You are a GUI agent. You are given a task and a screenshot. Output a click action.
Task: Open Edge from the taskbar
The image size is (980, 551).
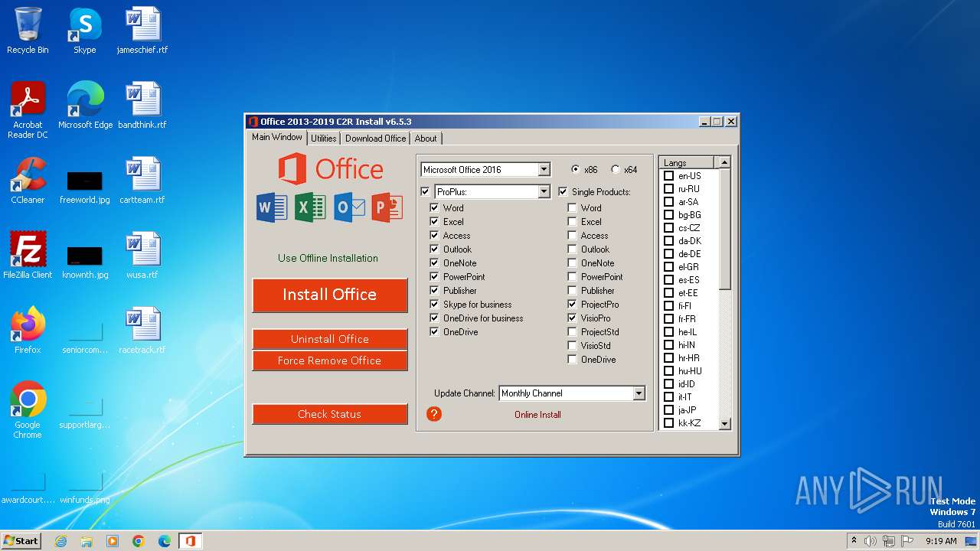tap(165, 541)
